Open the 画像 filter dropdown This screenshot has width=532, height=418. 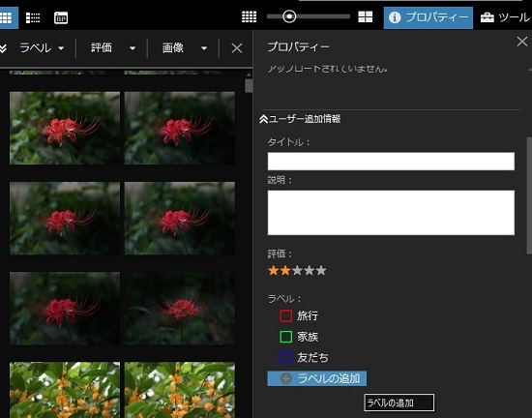click(185, 47)
